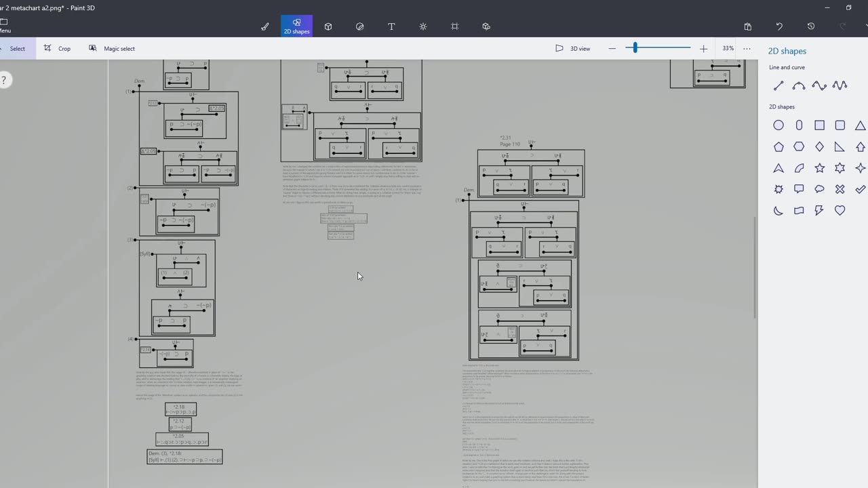Select the rectangular Speech bubble shape

coord(799,189)
